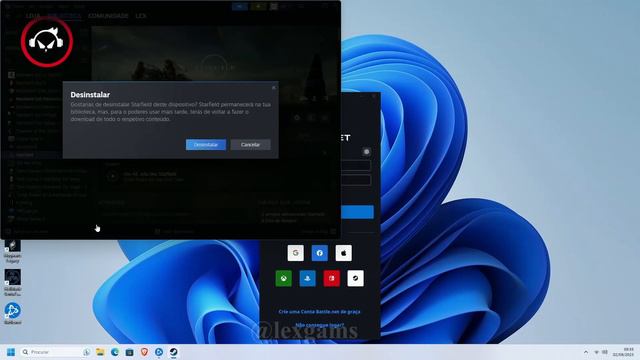Switch to Battle.net via taskbar icon

(159, 352)
